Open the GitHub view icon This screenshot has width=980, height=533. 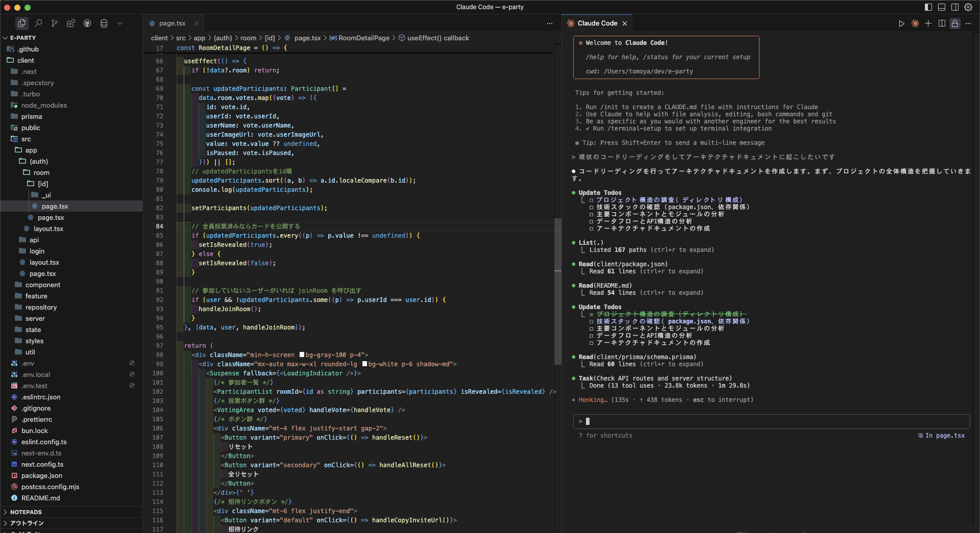point(87,23)
